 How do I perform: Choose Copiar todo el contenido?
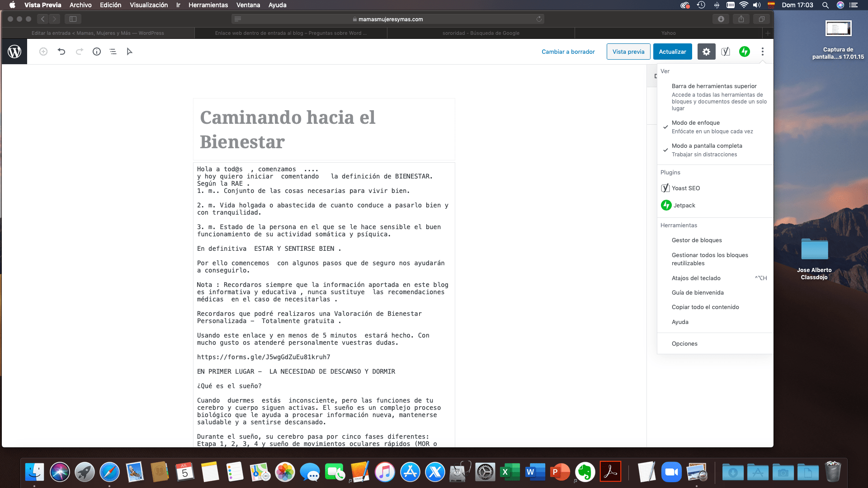tap(715, 307)
